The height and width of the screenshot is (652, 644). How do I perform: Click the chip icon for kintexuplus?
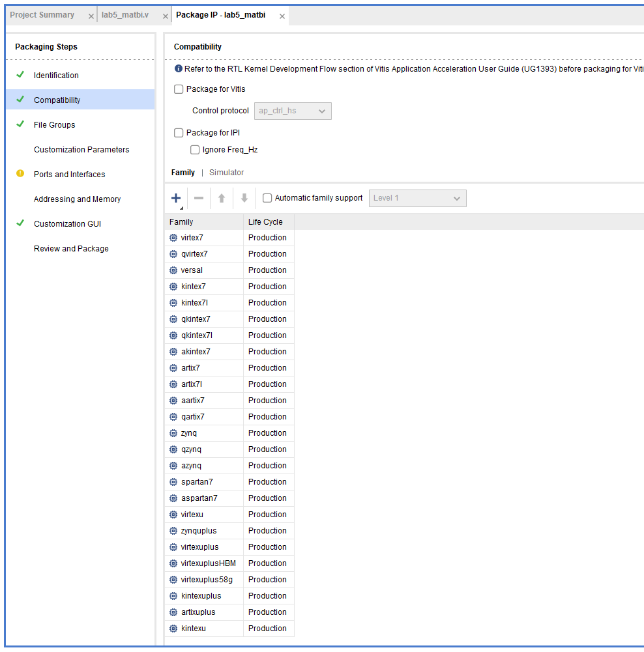(x=173, y=596)
